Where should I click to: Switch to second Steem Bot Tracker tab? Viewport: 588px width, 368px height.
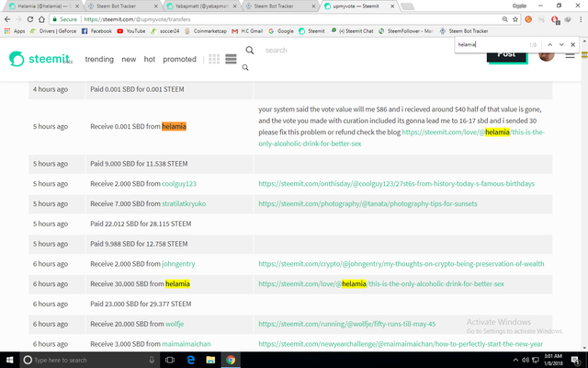click(280, 6)
